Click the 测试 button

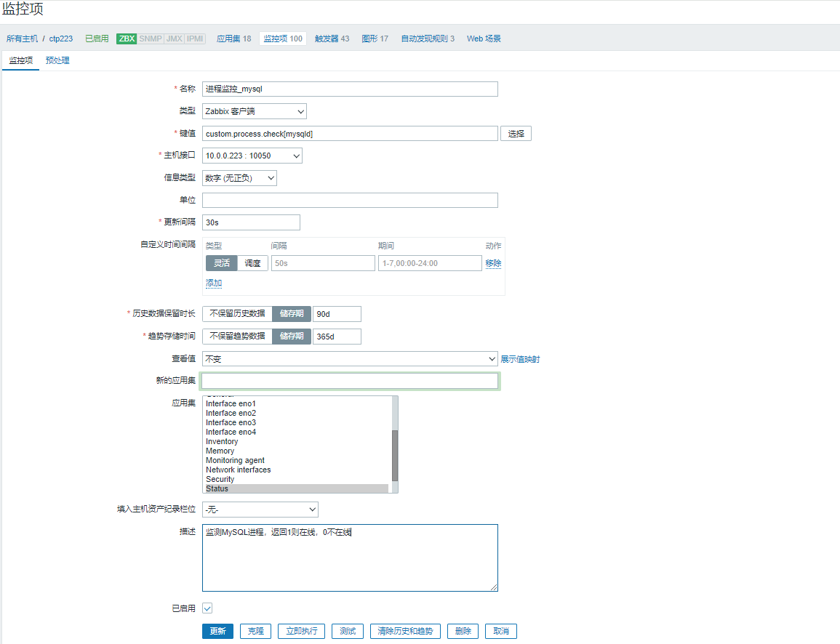coord(348,631)
